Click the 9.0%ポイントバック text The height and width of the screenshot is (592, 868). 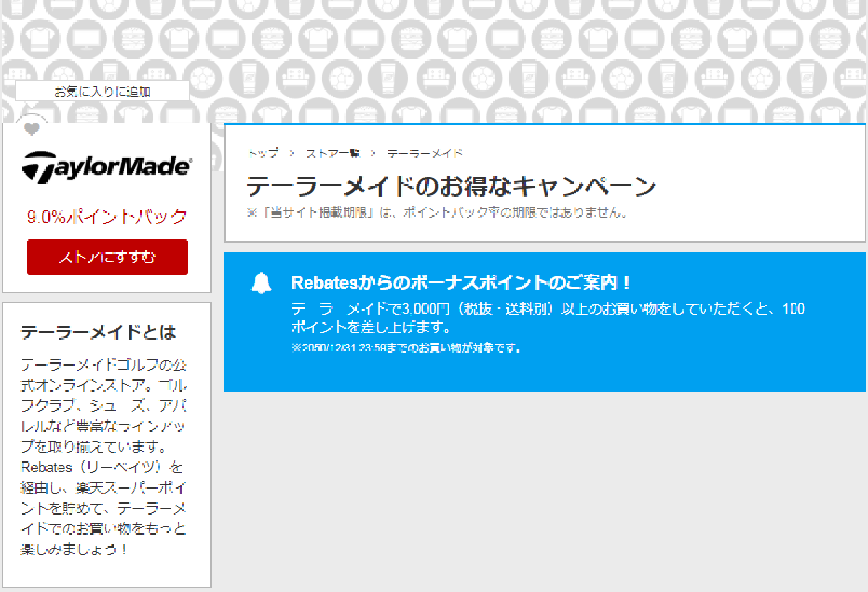pyautogui.click(x=107, y=216)
